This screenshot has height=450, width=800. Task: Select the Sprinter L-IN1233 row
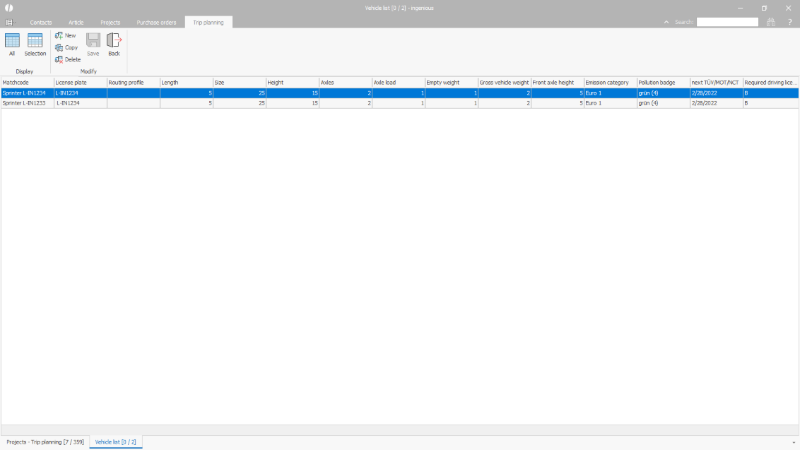pyautogui.click(x=27, y=103)
